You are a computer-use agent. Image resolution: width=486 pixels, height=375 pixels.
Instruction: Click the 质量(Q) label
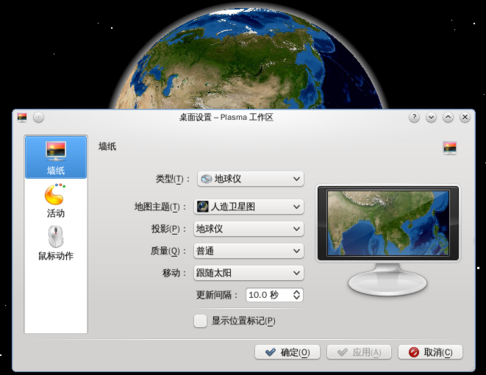[x=168, y=251]
